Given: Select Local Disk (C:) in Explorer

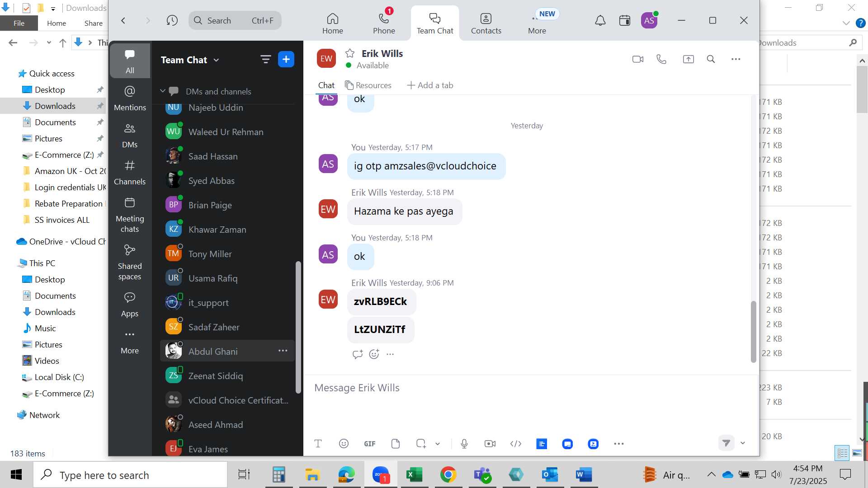Looking at the screenshot, I should (59, 377).
